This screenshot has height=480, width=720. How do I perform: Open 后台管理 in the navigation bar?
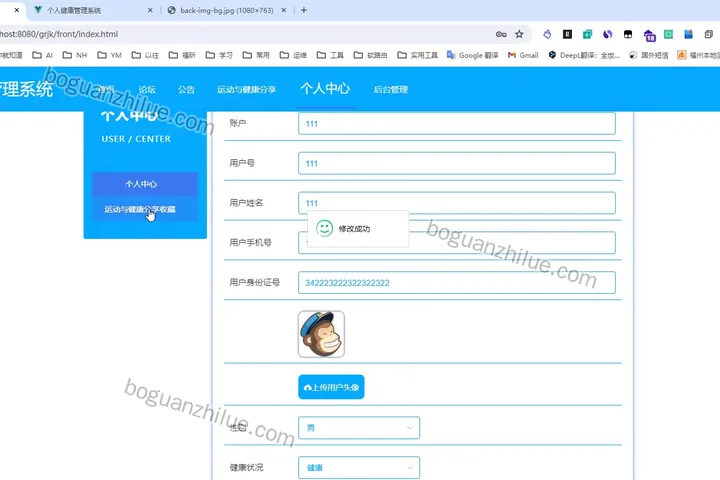391,90
